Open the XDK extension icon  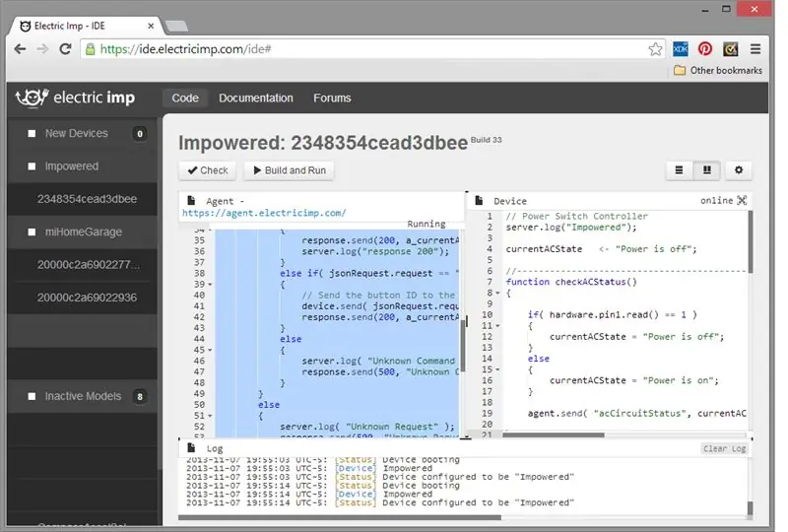(x=680, y=49)
